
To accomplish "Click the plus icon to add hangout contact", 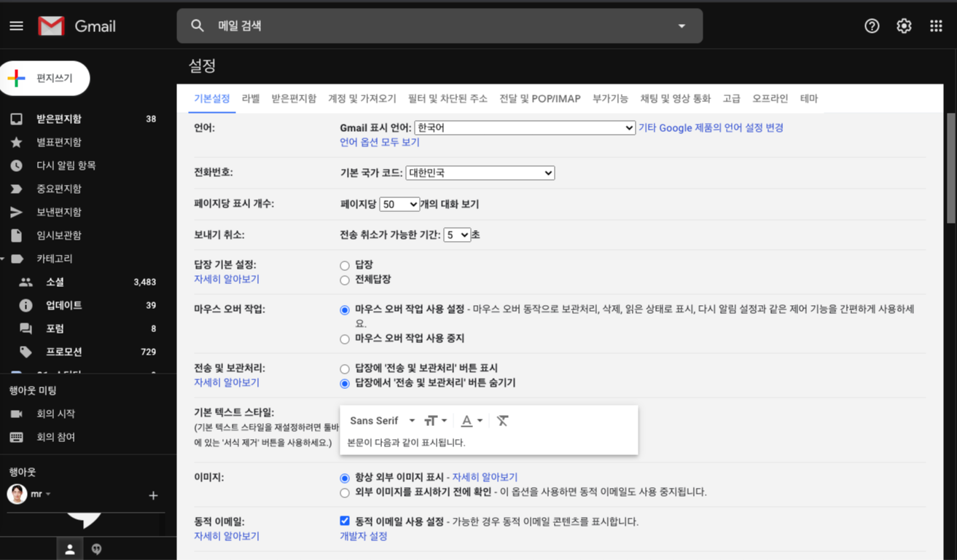I will click(153, 495).
